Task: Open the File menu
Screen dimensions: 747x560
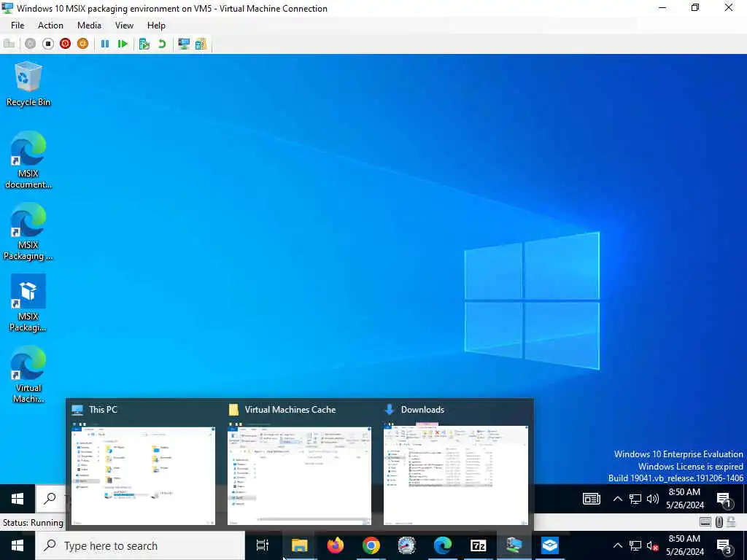Action: click(x=18, y=26)
